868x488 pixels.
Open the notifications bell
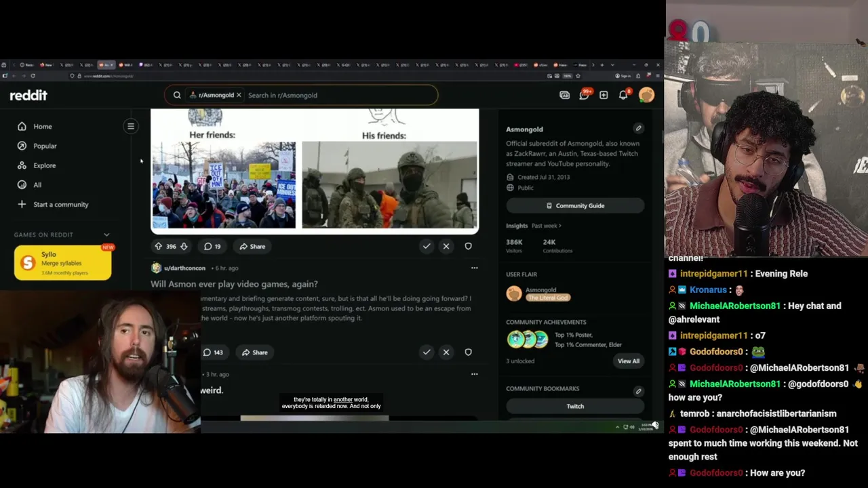[623, 95]
